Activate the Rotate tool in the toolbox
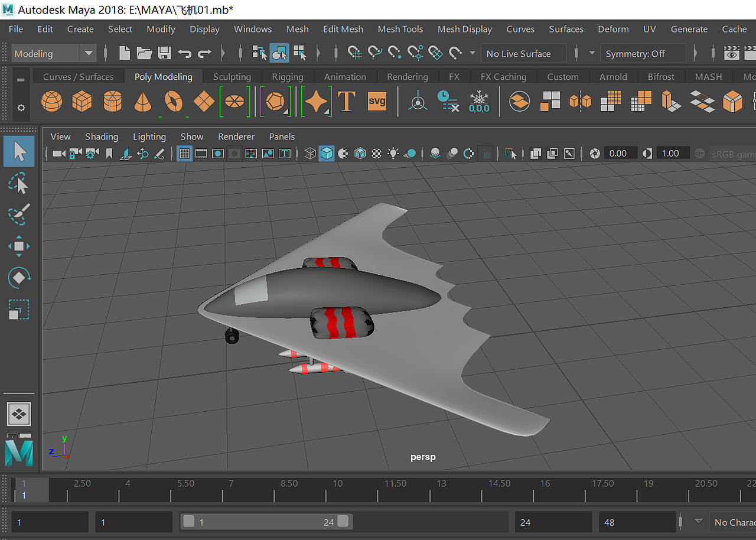756x540 pixels. coord(19,277)
